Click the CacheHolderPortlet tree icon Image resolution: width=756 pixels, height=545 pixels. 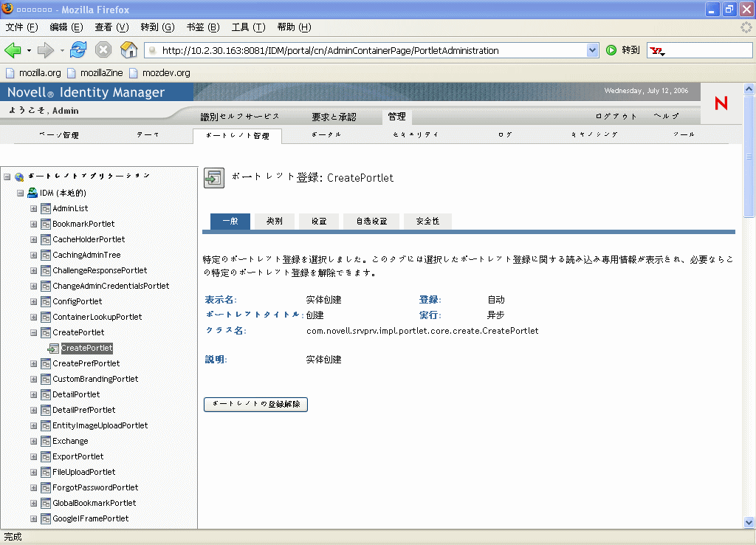click(x=46, y=240)
